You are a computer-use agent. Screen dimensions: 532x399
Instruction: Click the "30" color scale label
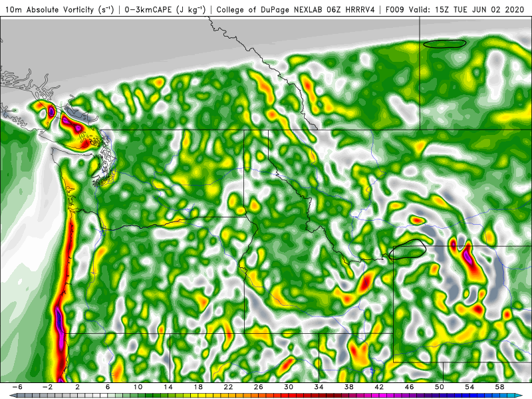pyautogui.click(x=289, y=387)
